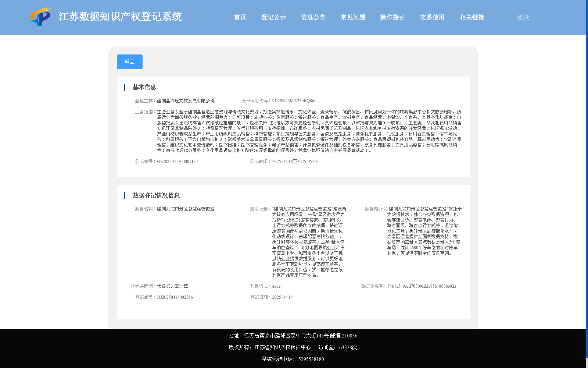This screenshot has width=588, height=368.
Task: Select keywords 大数据、云计算
Action: click(172, 286)
